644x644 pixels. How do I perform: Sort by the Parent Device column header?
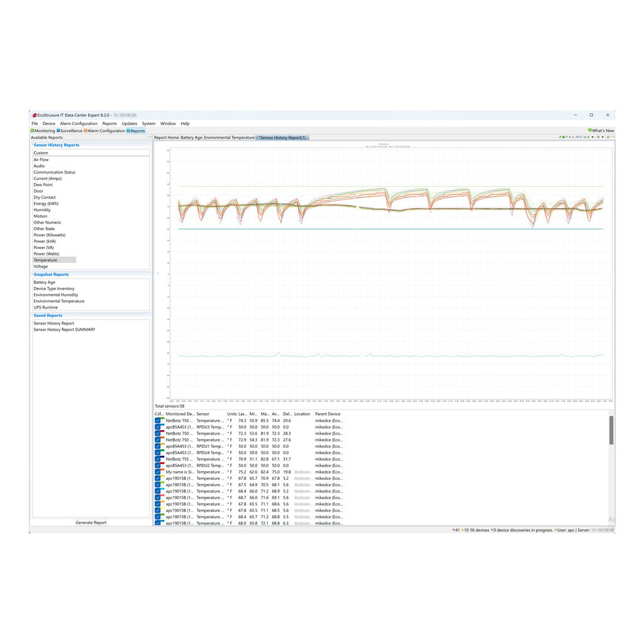[328, 414]
